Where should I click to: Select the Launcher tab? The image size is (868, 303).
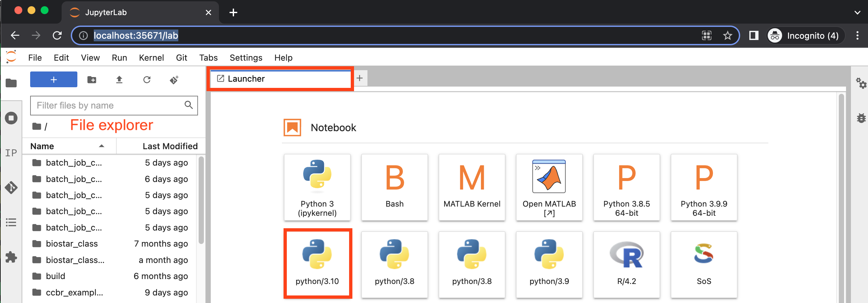point(246,79)
